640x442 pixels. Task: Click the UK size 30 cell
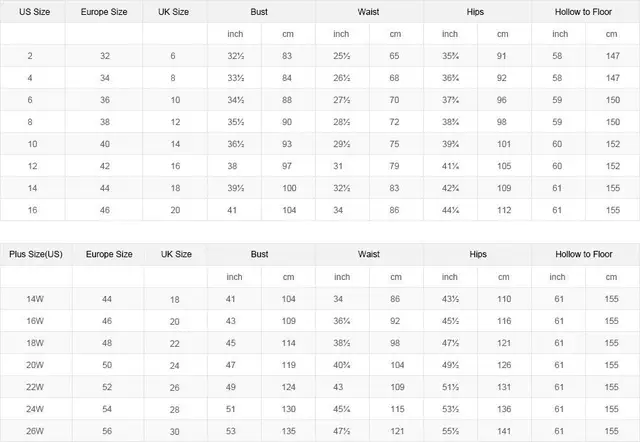175,432
